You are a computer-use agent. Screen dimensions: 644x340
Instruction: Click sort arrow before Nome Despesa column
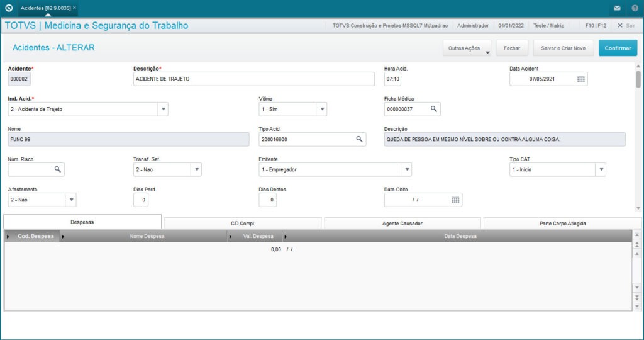point(63,236)
